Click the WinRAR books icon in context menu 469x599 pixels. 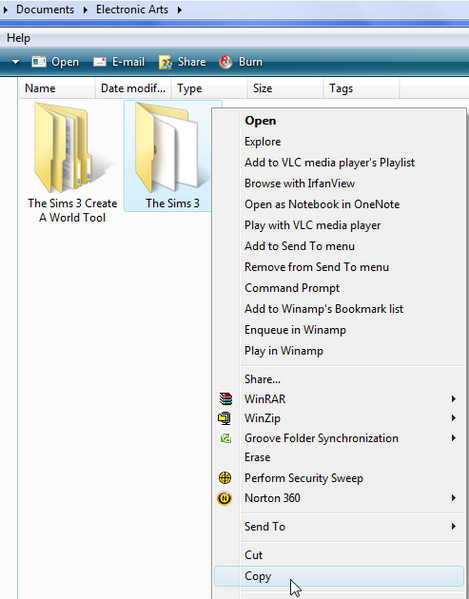(225, 399)
